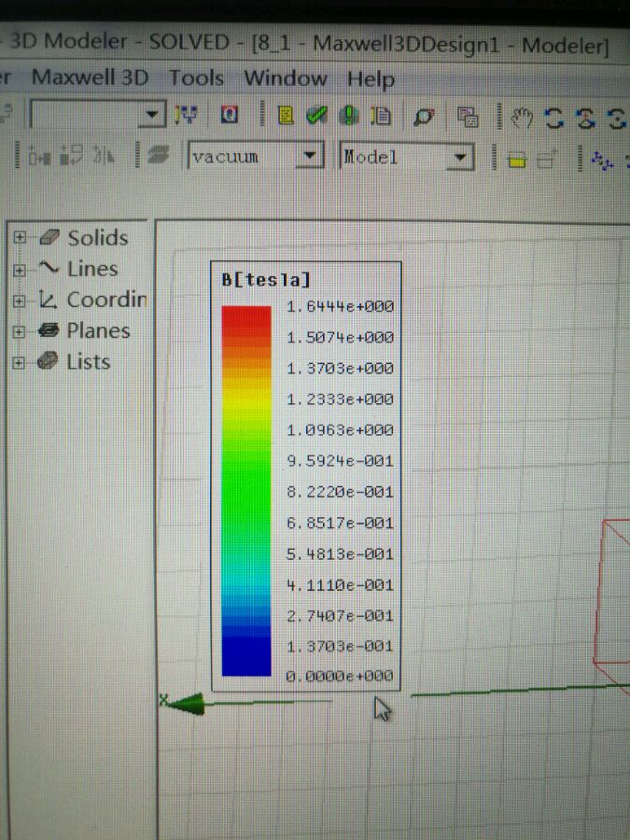Click the gray stacked sheets icon
This screenshot has height=840, width=630.
(158, 156)
